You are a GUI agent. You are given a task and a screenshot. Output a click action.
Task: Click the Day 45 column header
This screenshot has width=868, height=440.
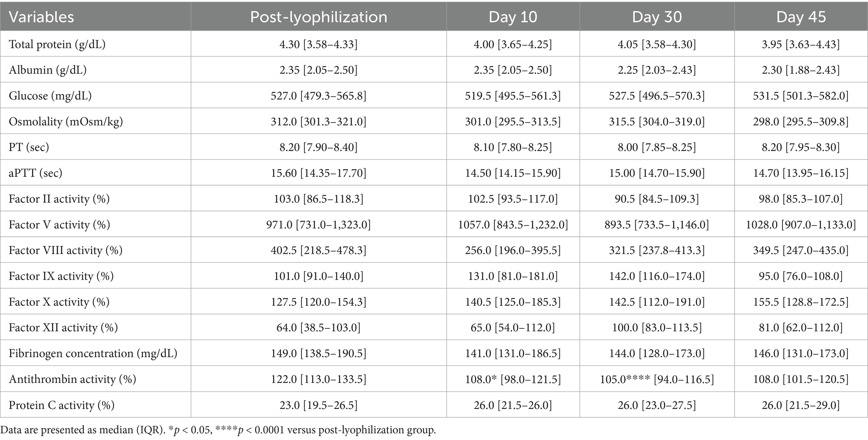(x=801, y=17)
